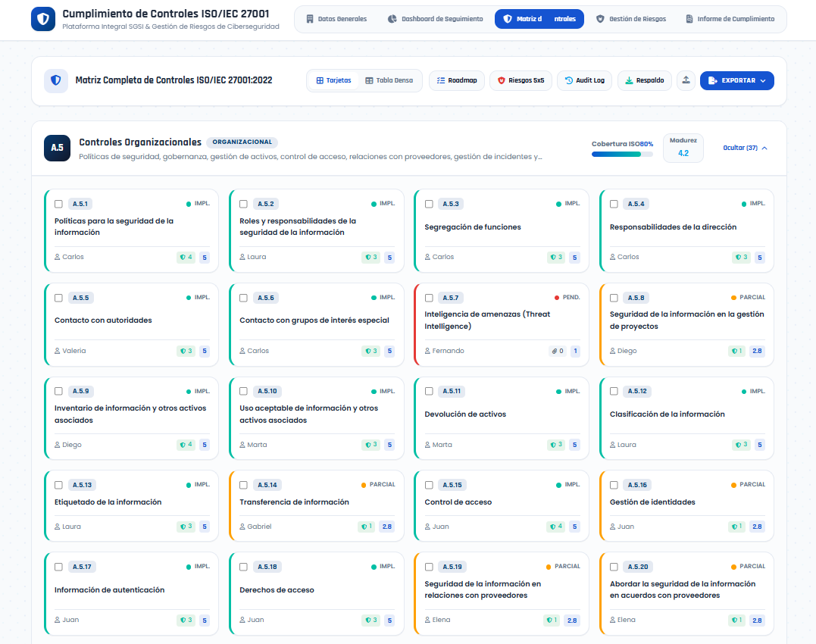
Task: Click the ORGANIZACIONAL category tag
Action: tap(242, 142)
